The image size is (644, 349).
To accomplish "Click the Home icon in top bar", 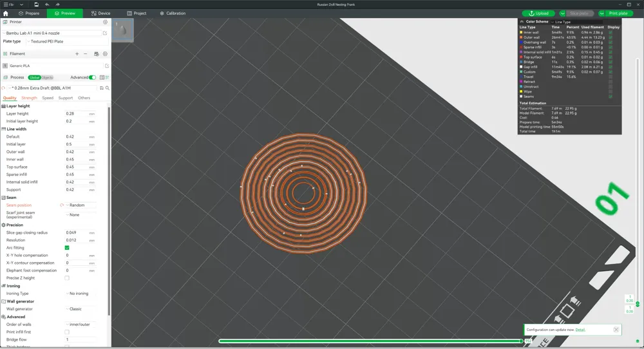I will (5, 13).
